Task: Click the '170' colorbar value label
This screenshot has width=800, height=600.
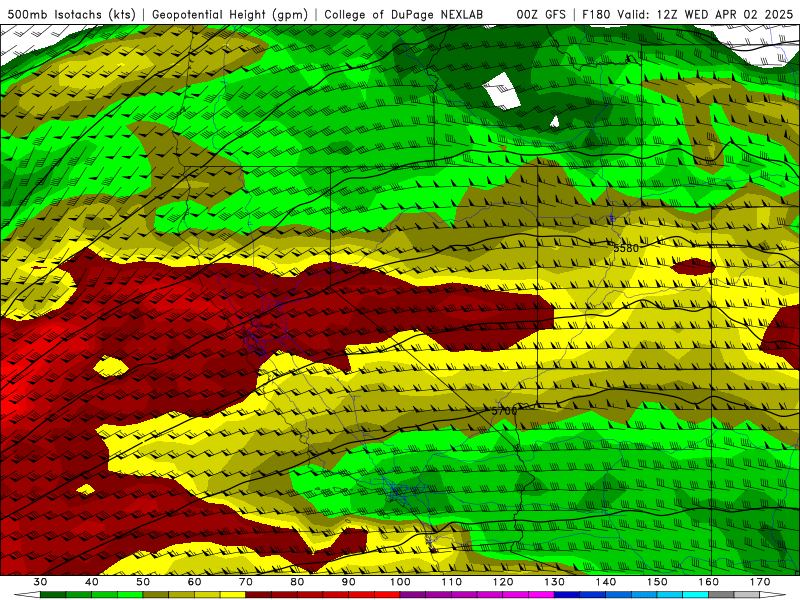Action: point(760,582)
